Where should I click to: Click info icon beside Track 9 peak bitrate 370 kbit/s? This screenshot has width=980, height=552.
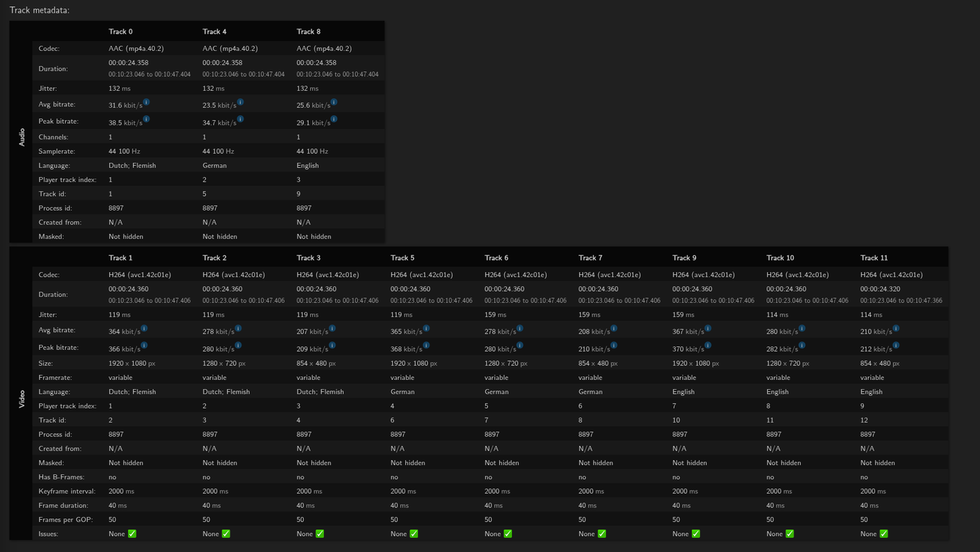[x=708, y=345]
